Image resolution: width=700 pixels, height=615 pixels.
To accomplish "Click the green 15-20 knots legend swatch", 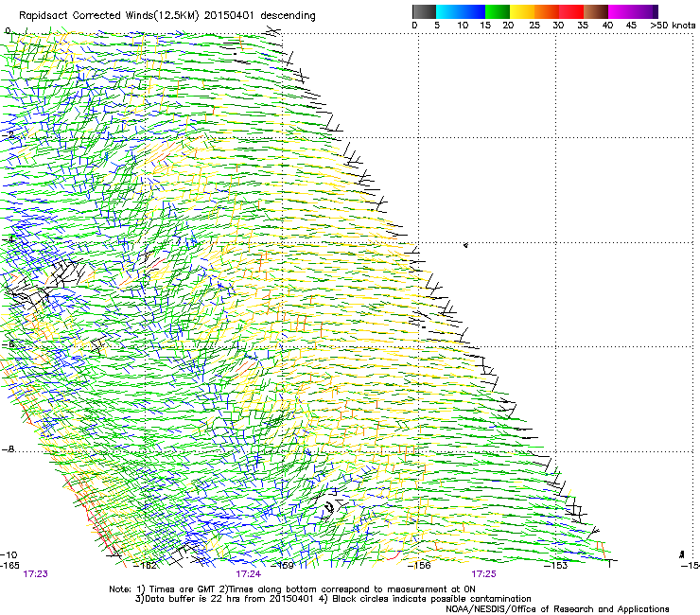I will coord(498,11).
